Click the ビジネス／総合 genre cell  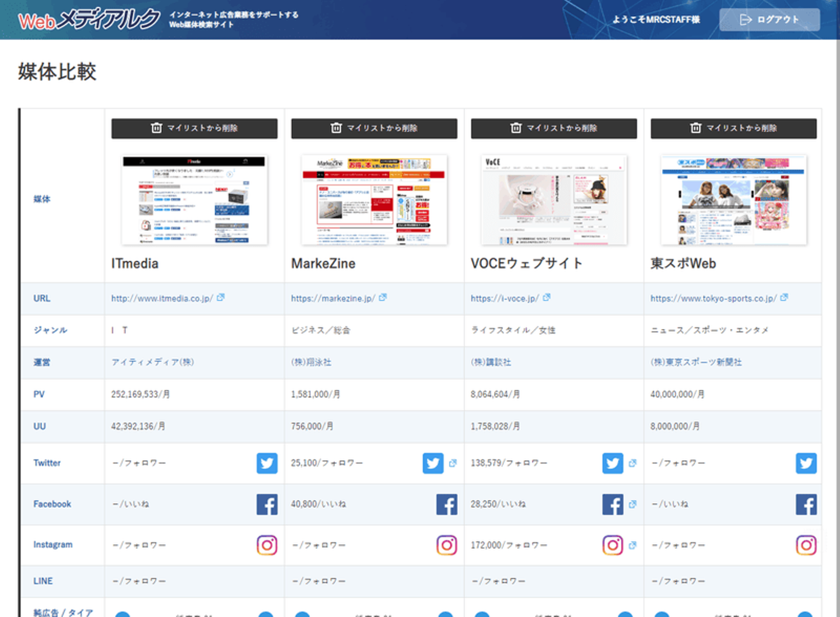tap(321, 331)
